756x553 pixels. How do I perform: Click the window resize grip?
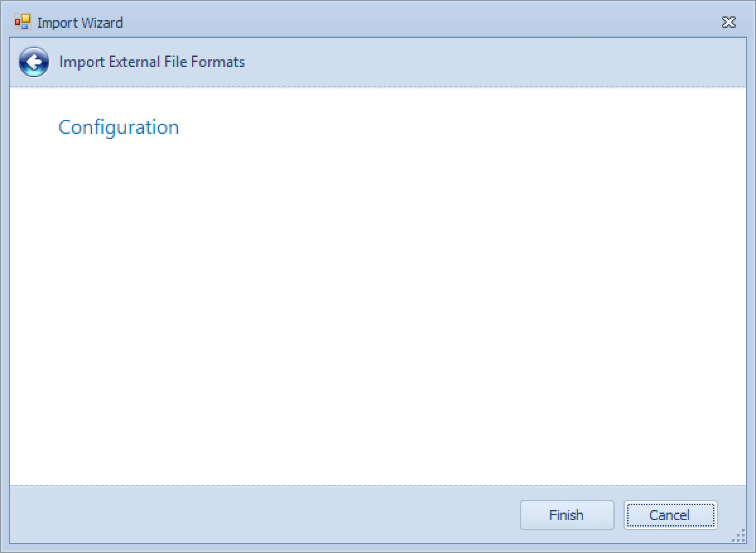(738, 537)
